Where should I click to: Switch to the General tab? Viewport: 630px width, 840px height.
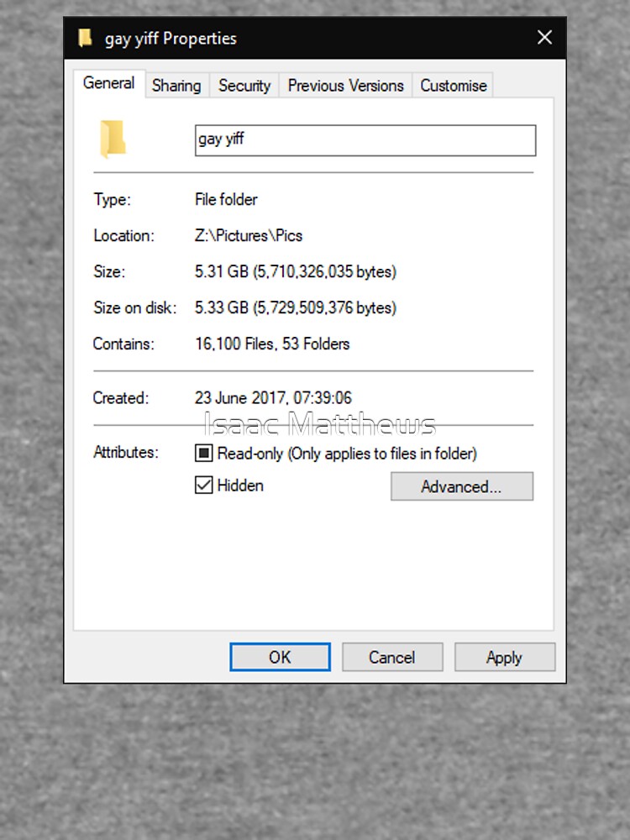pyautogui.click(x=108, y=83)
